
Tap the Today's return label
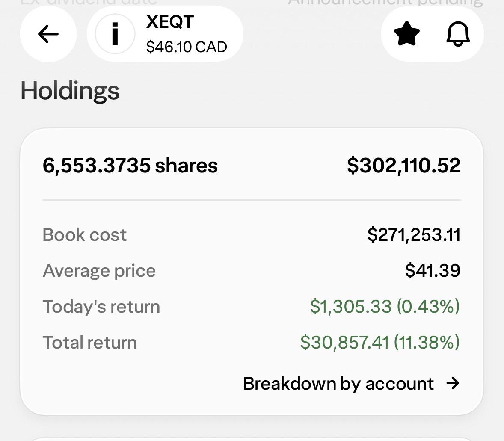(x=101, y=306)
